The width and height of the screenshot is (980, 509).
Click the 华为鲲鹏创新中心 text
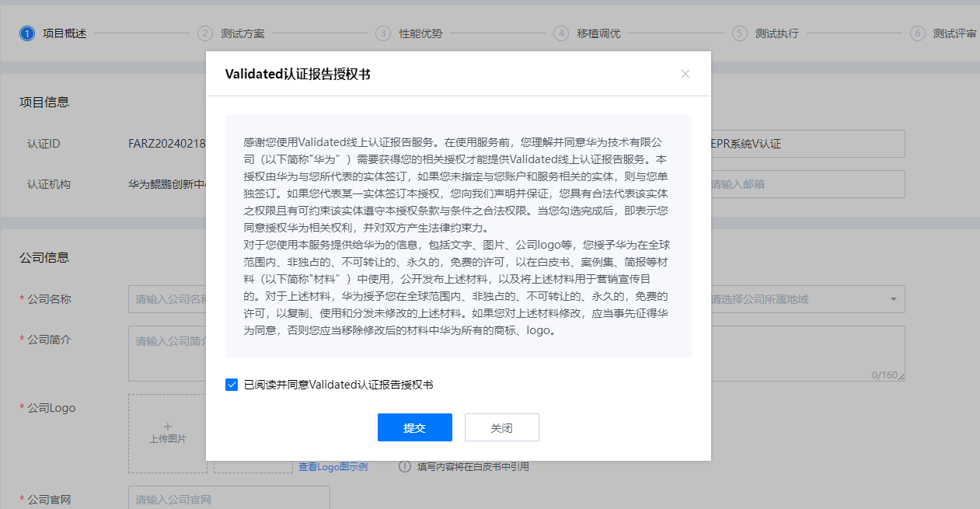(x=166, y=184)
